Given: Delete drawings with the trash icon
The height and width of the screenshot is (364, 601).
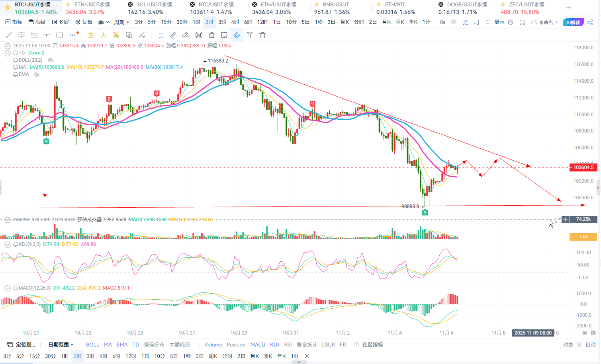Looking at the screenshot, I should point(262,35).
